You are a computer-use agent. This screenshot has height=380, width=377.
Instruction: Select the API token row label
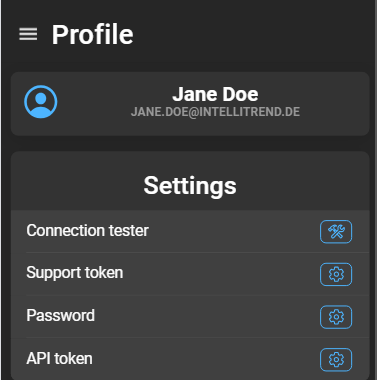(59, 358)
